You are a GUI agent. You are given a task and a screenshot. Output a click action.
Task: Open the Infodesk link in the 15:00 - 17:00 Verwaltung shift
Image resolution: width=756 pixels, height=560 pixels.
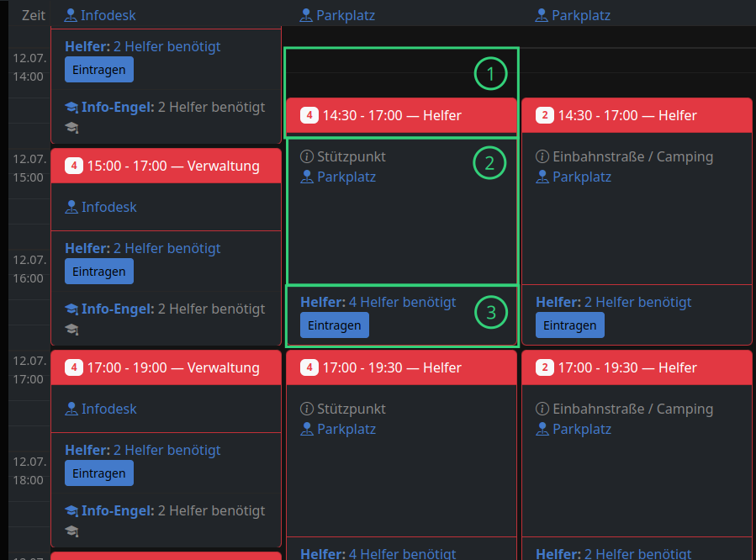(x=108, y=207)
